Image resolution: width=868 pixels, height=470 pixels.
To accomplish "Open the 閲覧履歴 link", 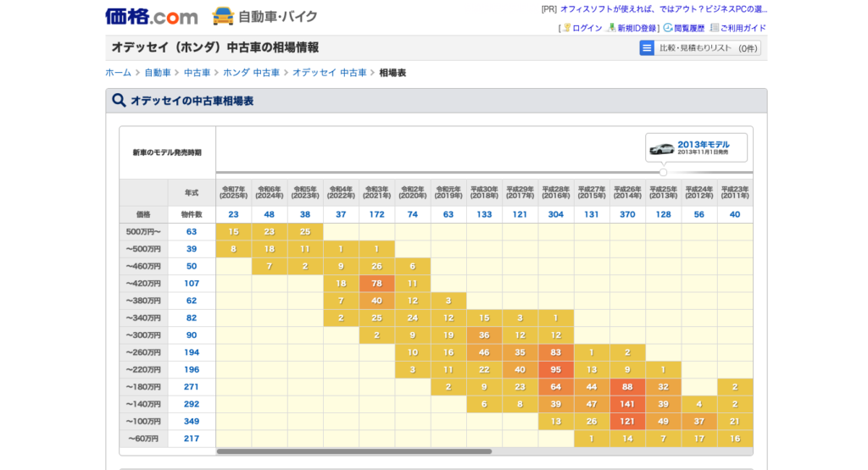I will point(689,28).
